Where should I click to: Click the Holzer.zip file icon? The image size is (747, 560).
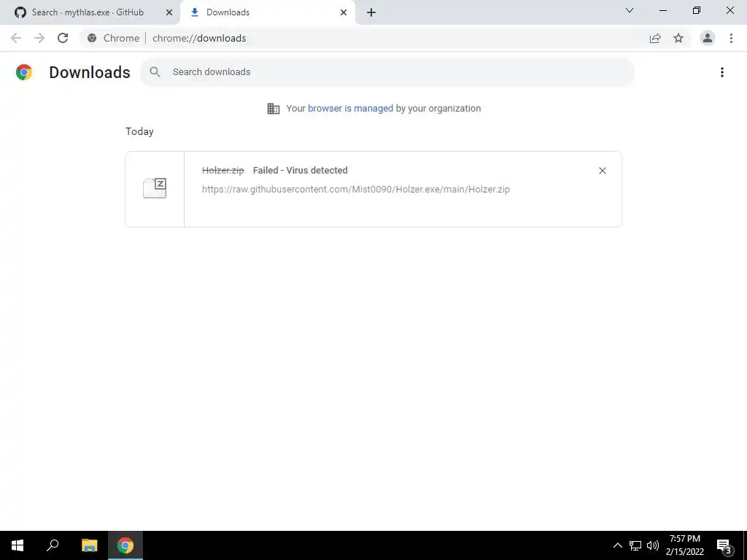[155, 189]
